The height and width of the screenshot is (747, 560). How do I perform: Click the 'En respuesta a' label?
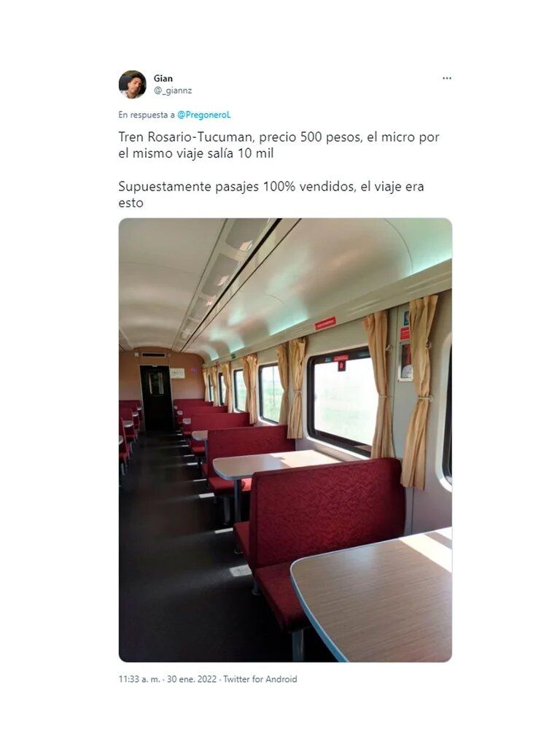147,115
